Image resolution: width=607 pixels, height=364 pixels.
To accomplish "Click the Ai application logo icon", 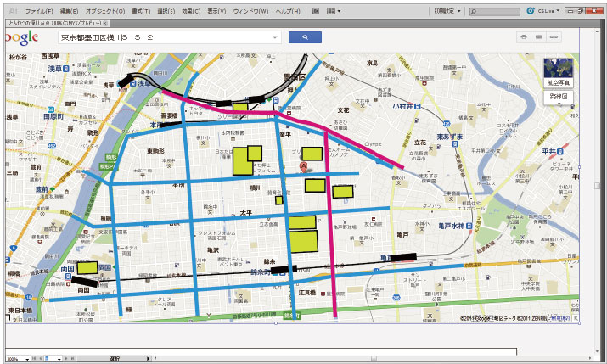I will (x=13, y=11).
